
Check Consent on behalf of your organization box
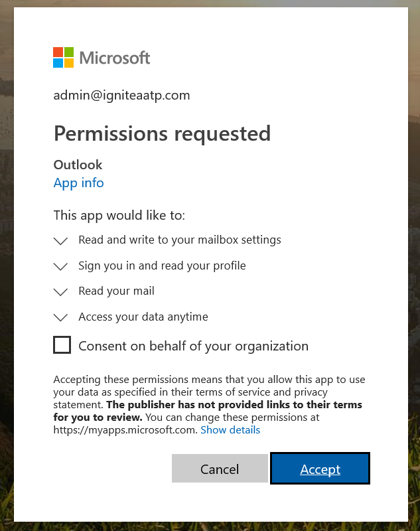click(62, 344)
